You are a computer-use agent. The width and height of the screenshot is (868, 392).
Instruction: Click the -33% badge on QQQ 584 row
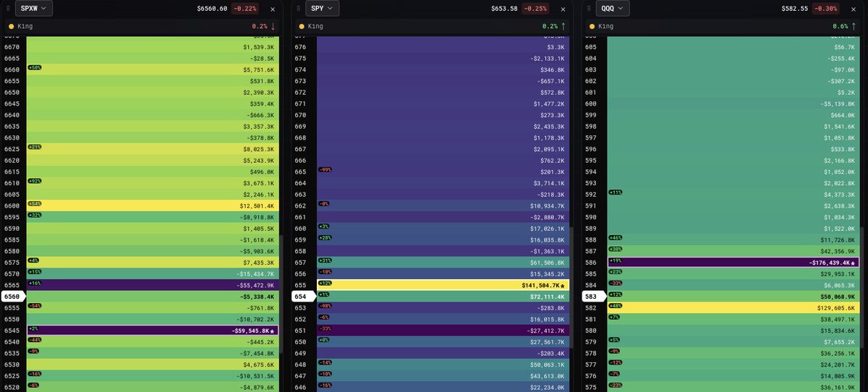point(616,283)
